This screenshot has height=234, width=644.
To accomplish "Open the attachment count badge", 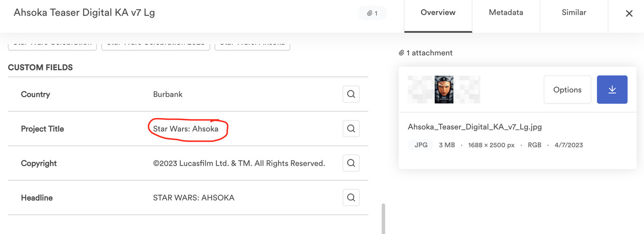I will click(372, 13).
